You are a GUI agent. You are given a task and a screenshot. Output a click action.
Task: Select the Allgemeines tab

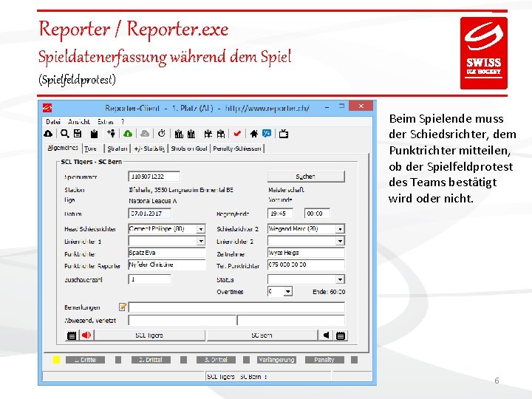[x=63, y=148]
